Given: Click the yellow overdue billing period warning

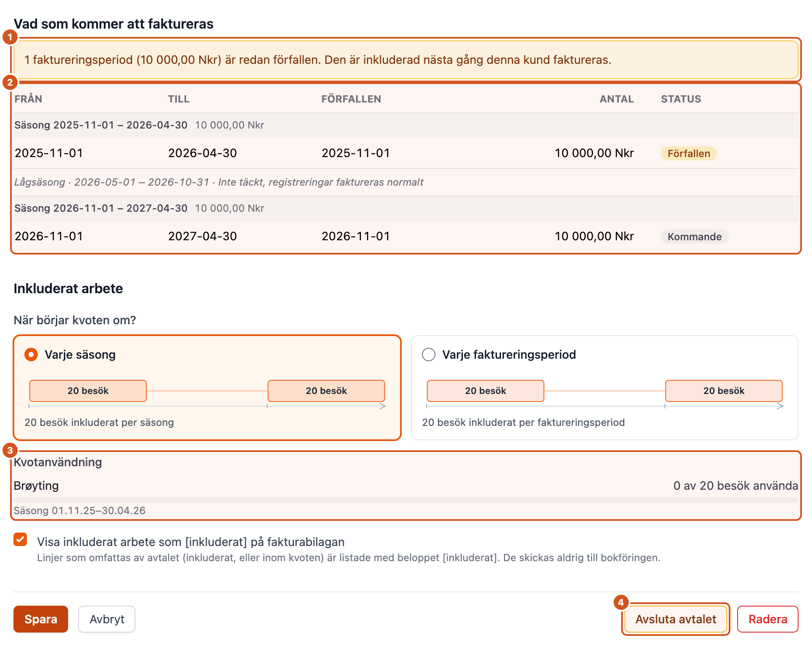Looking at the screenshot, I should click(406, 60).
